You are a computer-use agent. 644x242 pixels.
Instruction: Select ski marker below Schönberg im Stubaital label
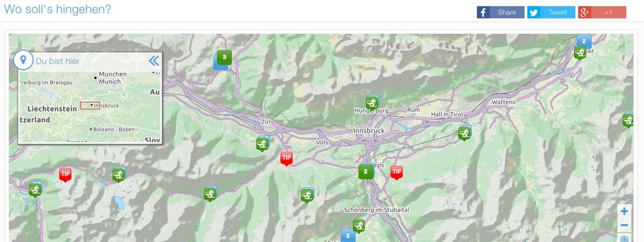[359, 226]
